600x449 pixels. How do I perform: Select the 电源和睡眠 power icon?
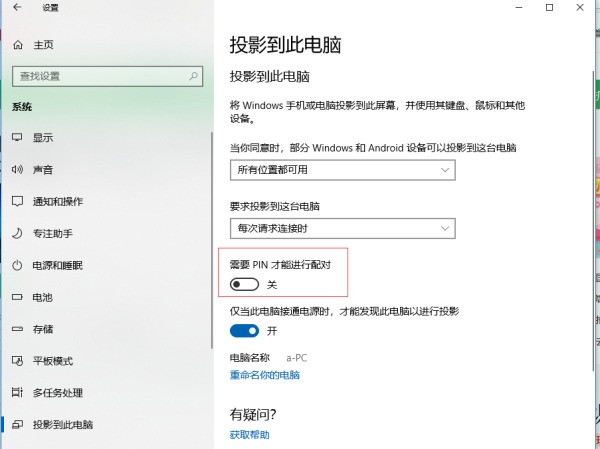17,265
